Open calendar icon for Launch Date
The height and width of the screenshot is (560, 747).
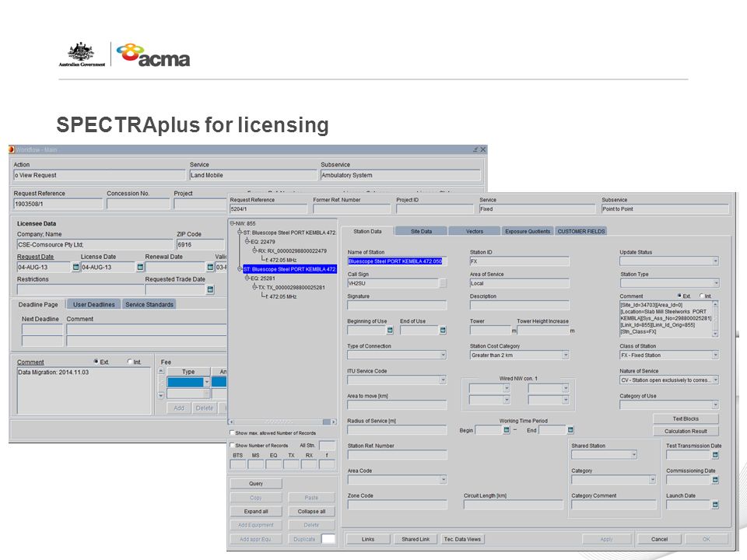pyautogui.click(x=715, y=504)
